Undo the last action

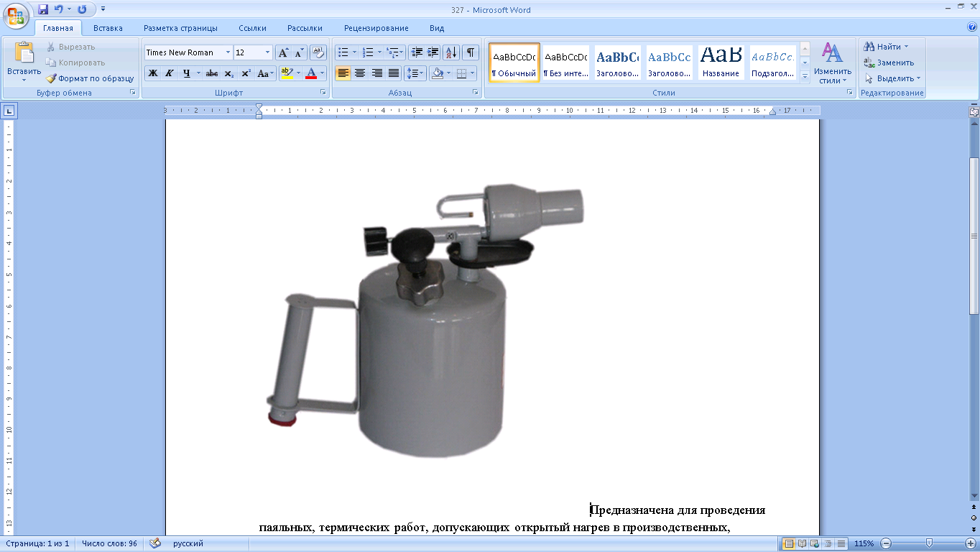60,9
